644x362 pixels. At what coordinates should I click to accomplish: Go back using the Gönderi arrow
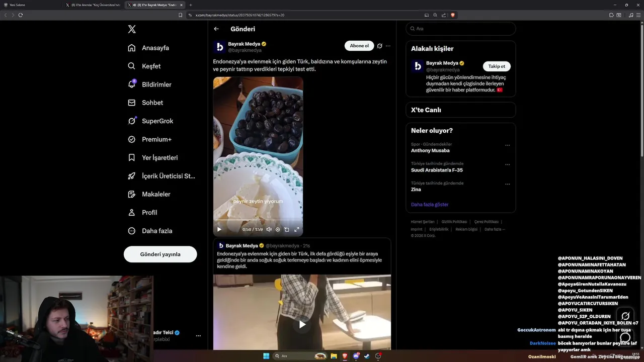pyautogui.click(x=216, y=29)
